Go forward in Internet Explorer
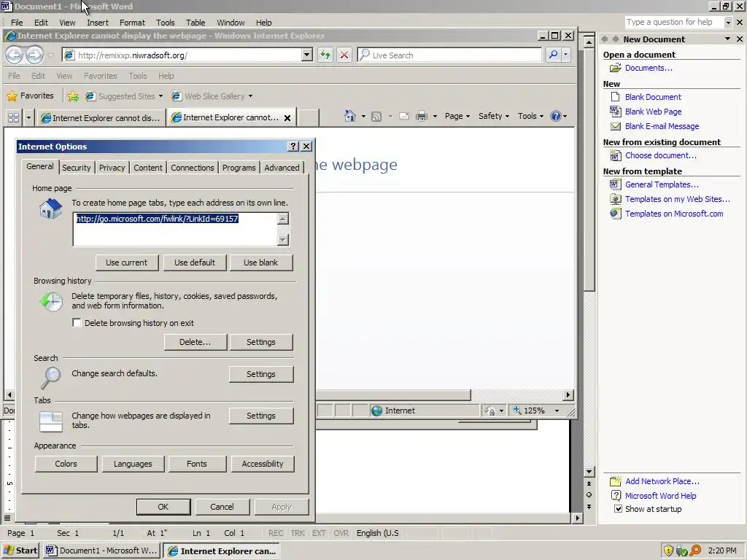The image size is (747, 560). (34, 55)
